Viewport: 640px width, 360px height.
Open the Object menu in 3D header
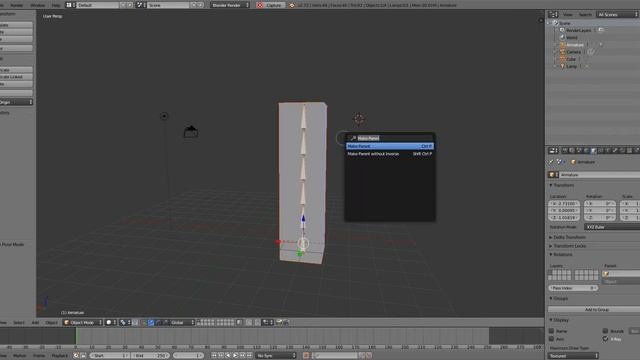[x=51, y=322]
